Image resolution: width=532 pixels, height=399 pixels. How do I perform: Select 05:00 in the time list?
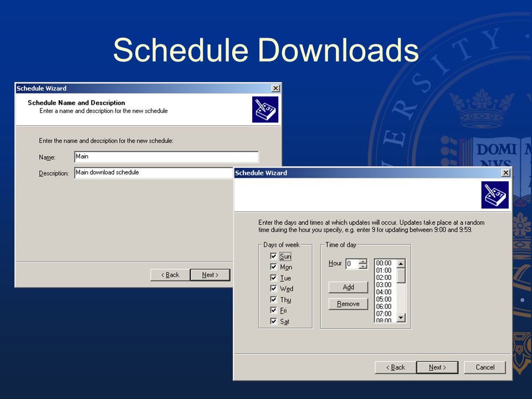point(383,299)
